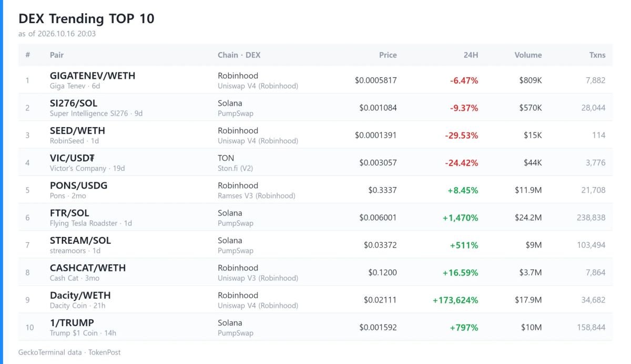
Task: Click the $0.001592 price value
Action: (x=378, y=327)
